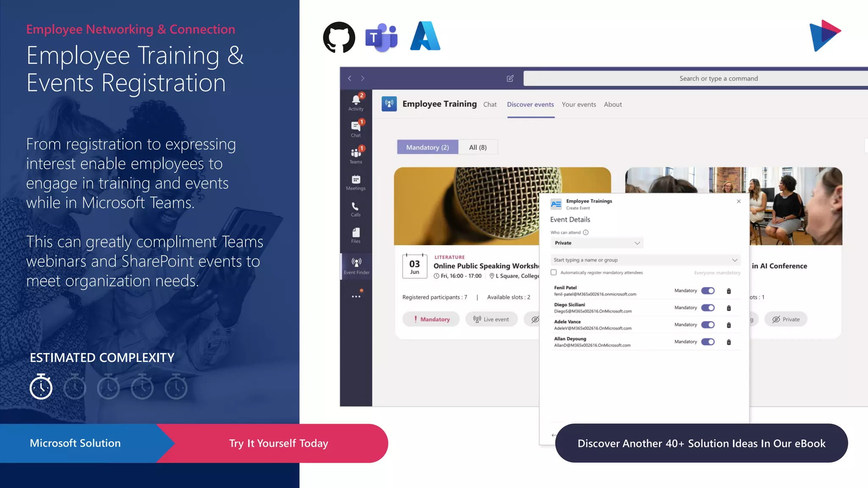
Task: Go forward with the right arrow
Action: pyautogui.click(x=363, y=78)
